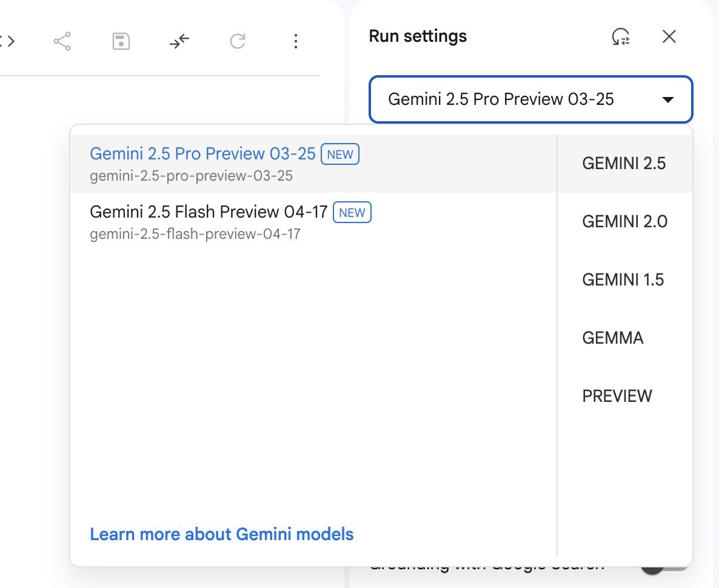
Task: Switch to the GEMINI 2.0 category
Action: [x=624, y=221]
